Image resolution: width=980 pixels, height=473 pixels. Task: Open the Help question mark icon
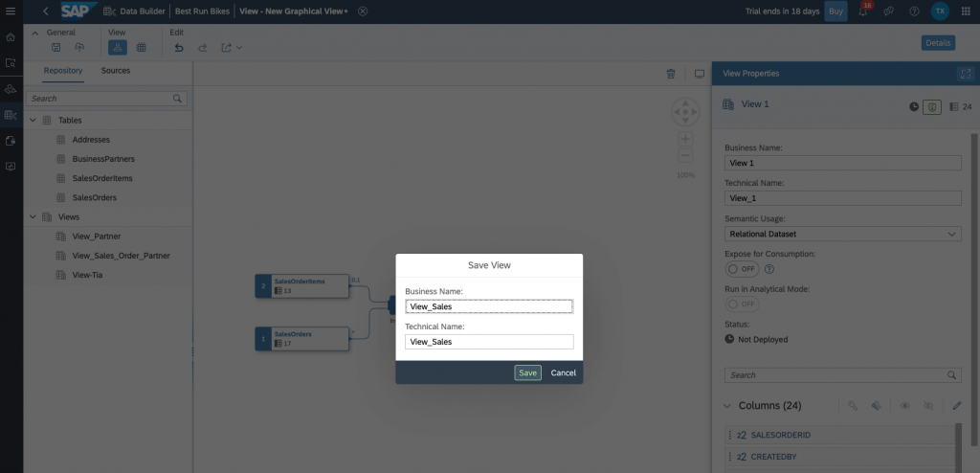pos(914,11)
